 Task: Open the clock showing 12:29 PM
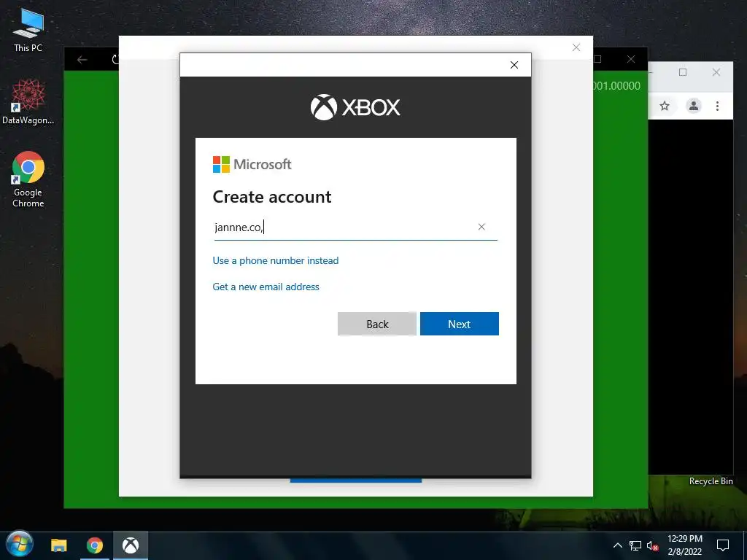[684, 545]
